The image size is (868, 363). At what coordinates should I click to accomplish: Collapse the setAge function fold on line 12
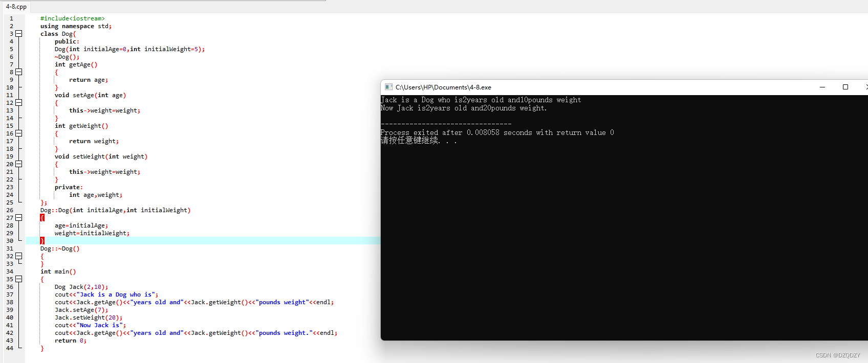19,103
